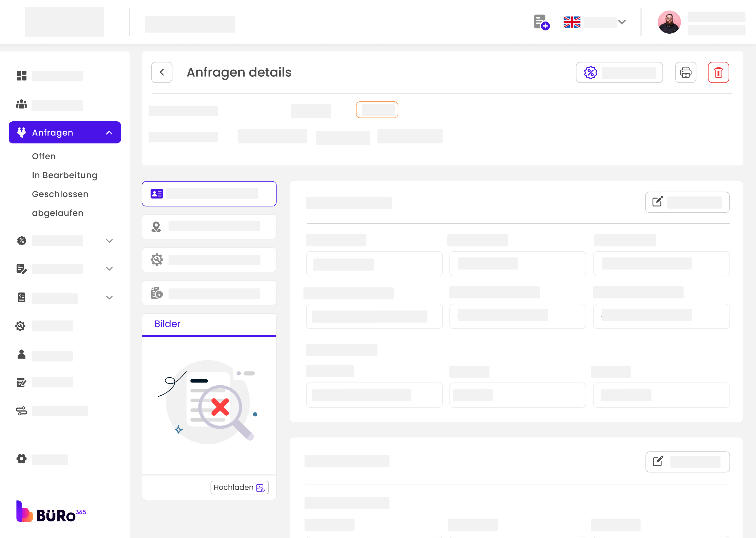Click the BüRo 365 logo
This screenshot has height=538, width=756.
[x=51, y=511]
